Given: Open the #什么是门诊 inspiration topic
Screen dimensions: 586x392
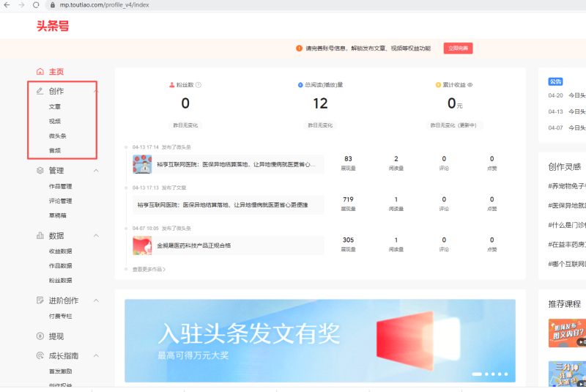Looking at the screenshot, I should pos(567,225).
